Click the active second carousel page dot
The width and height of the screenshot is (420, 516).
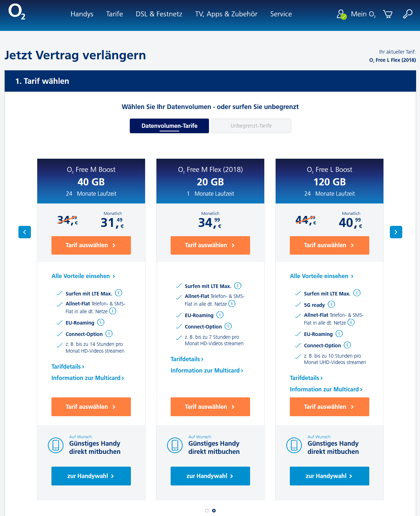(x=214, y=511)
